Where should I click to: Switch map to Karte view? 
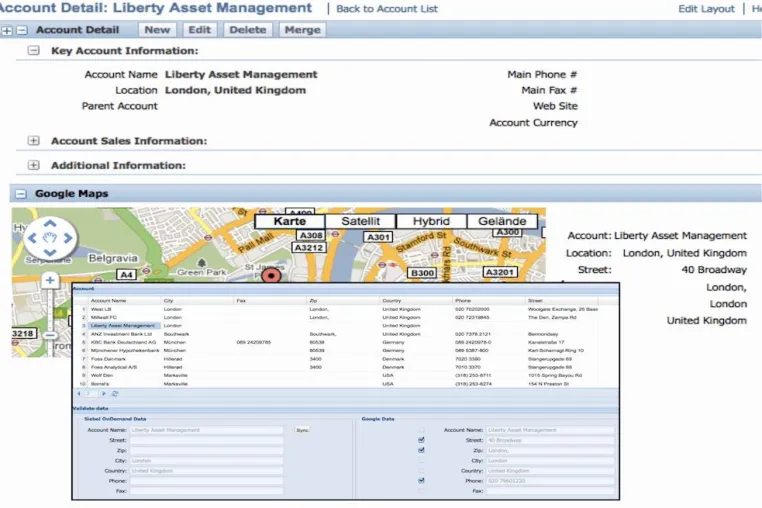tap(290, 221)
